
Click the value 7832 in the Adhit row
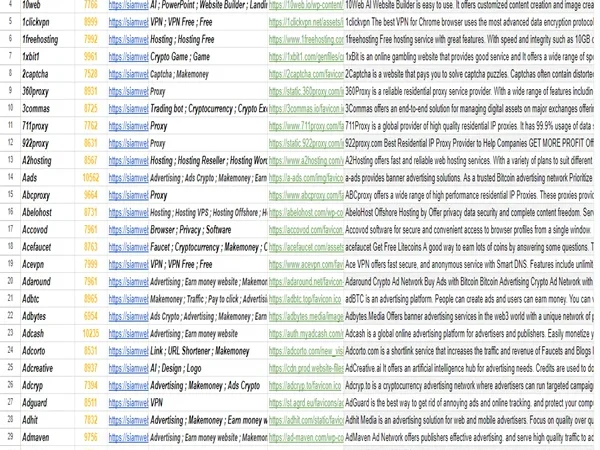tap(91, 420)
